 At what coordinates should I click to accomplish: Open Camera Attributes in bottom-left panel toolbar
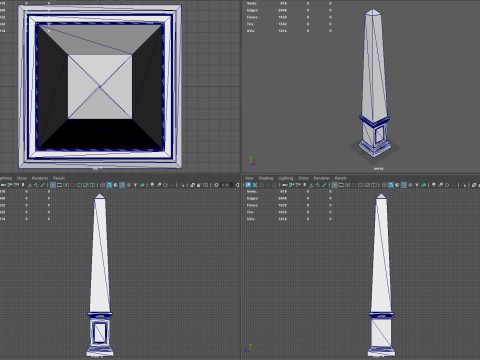tap(16, 185)
